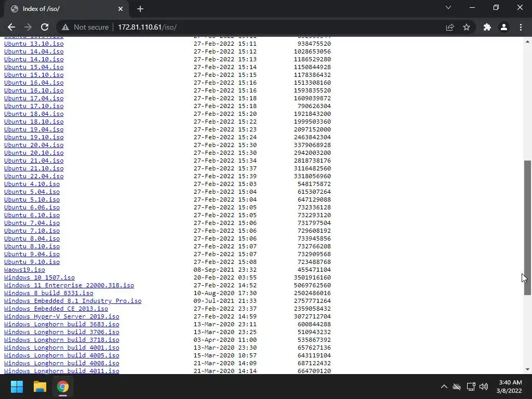The image size is (532, 399).
Task: Click the Chrome taskbar icon
Action: click(x=63, y=387)
